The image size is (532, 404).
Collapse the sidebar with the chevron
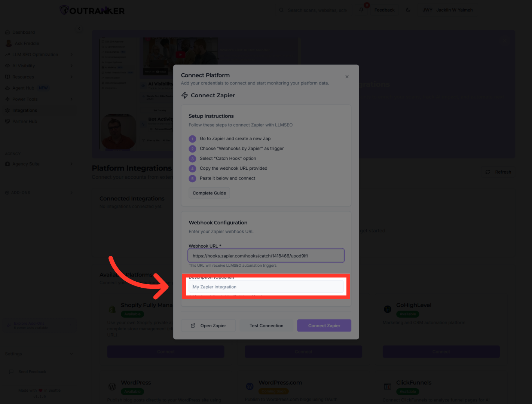click(79, 29)
